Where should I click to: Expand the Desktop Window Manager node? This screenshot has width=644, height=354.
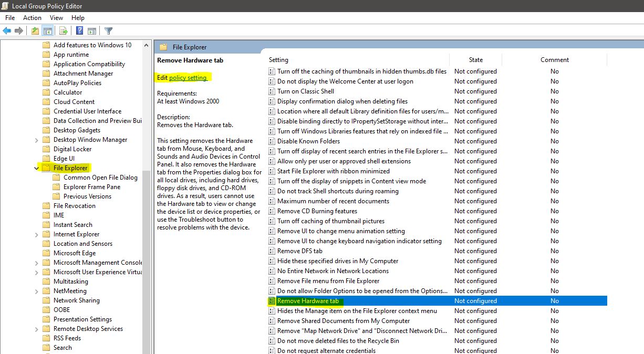pos(37,139)
